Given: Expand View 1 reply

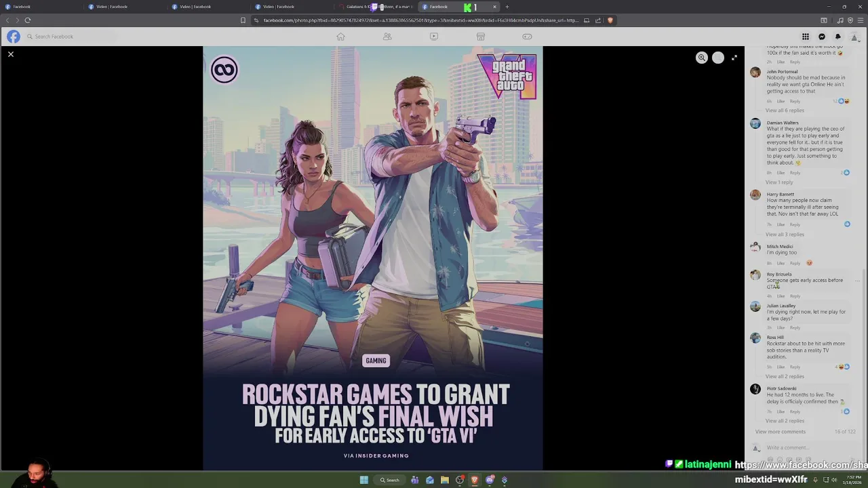Looking at the screenshot, I should coord(779,182).
